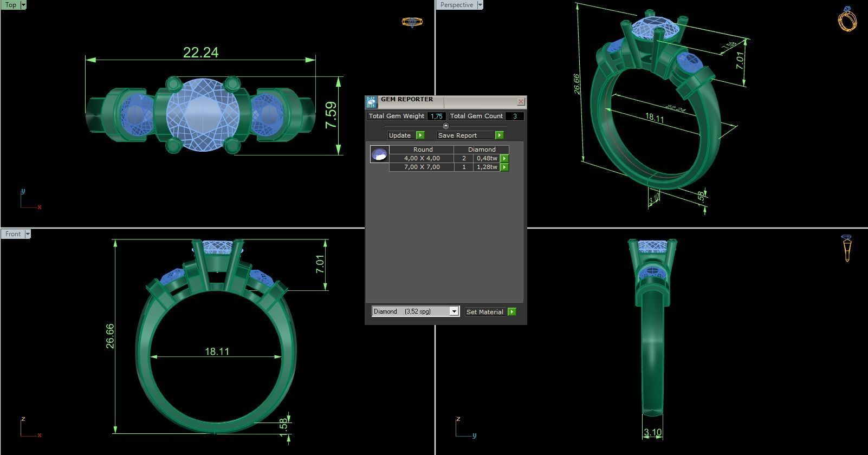Click the Set Material button
This screenshot has height=455, width=868.
coord(486,312)
